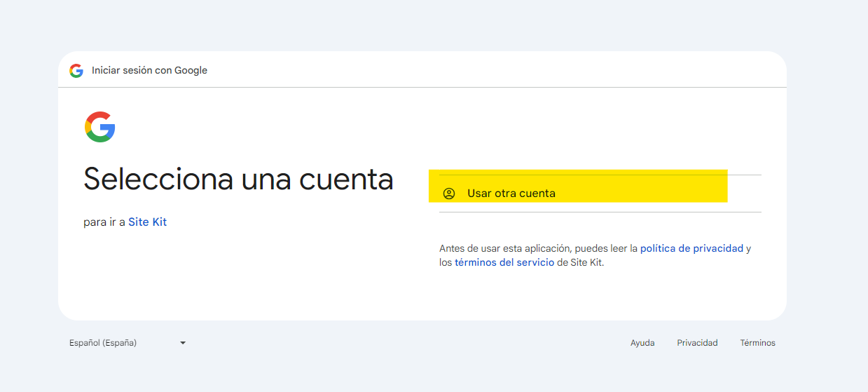Open the 'términos del servicio' link

pyautogui.click(x=504, y=263)
